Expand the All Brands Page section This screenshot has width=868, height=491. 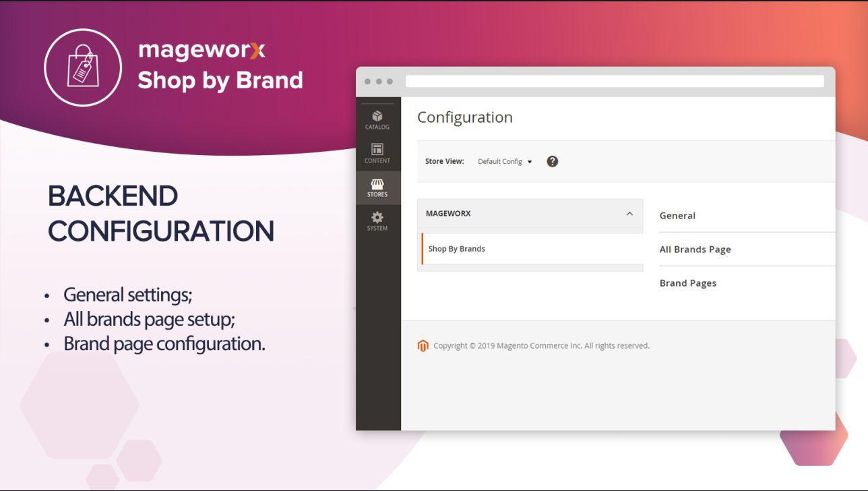[x=695, y=250]
